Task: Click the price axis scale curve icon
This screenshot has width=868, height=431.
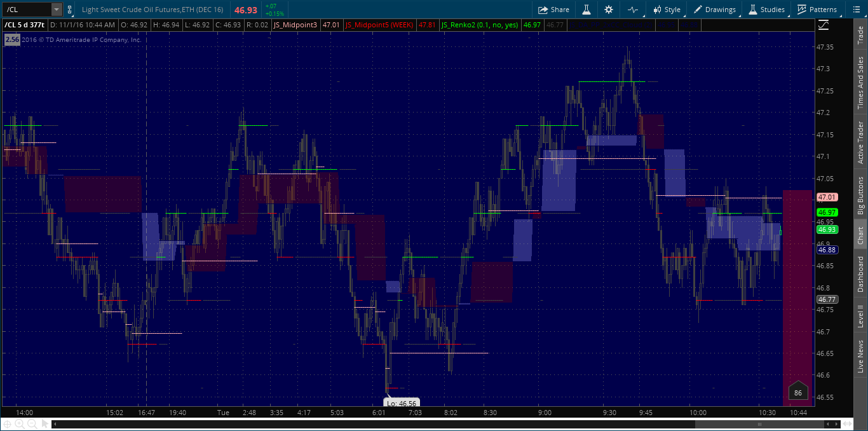Action: [x=824, y=25]
